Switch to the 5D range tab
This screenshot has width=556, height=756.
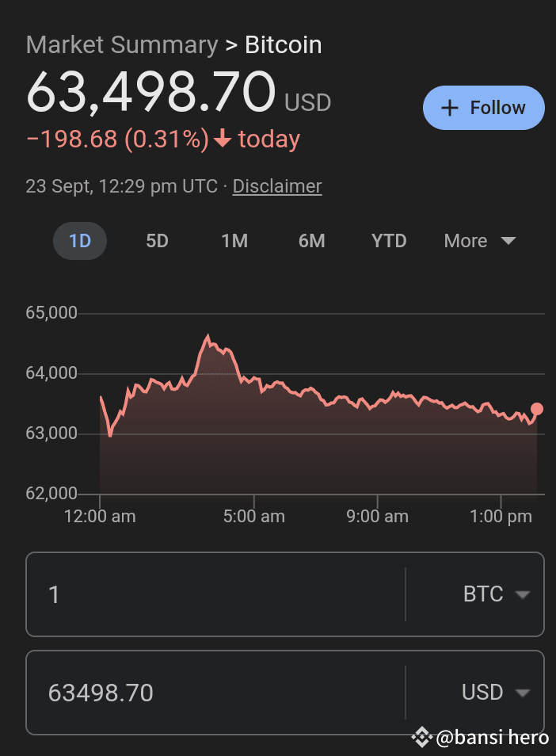pyautogui.click(x=158, y=241)
